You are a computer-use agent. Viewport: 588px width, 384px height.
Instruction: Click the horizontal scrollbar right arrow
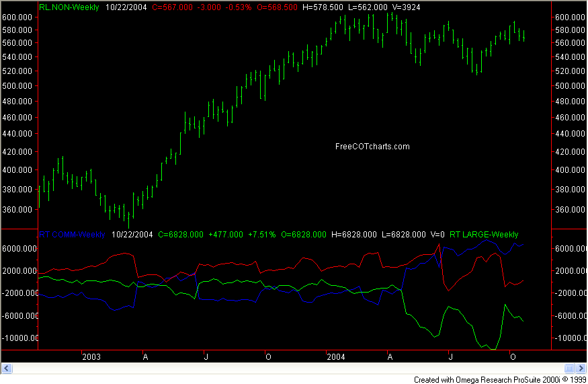point(581,368)
